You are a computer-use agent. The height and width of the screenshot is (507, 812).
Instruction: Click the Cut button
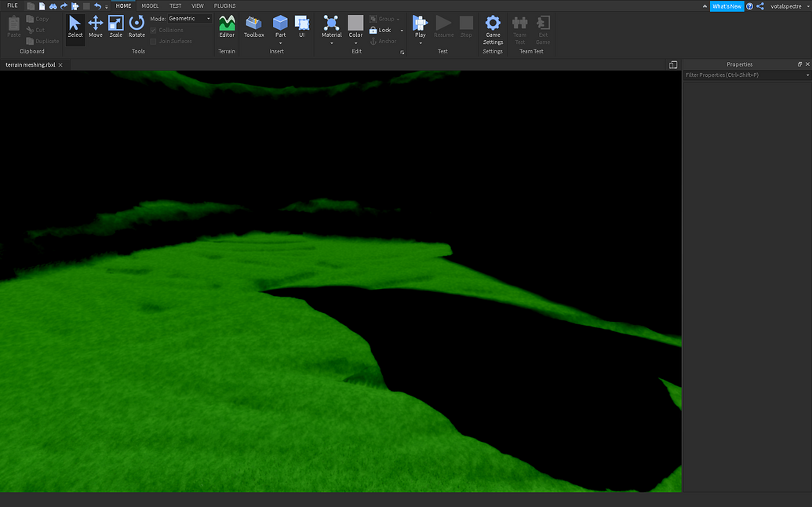(35, 30)
